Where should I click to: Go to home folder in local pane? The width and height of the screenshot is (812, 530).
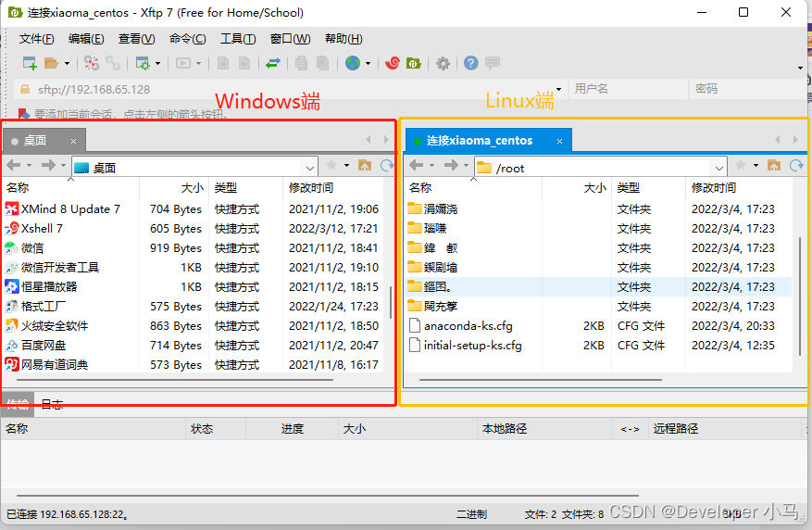tap(365, 166)
